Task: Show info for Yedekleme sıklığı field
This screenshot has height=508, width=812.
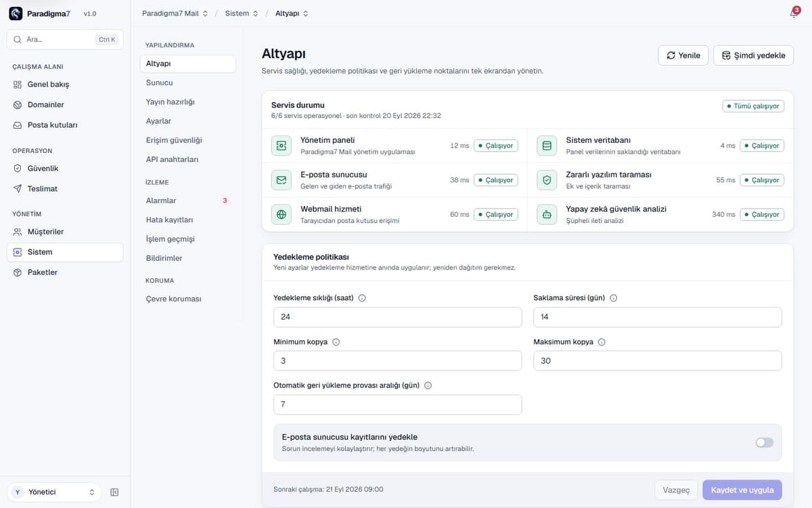Action: click(362, 298)
